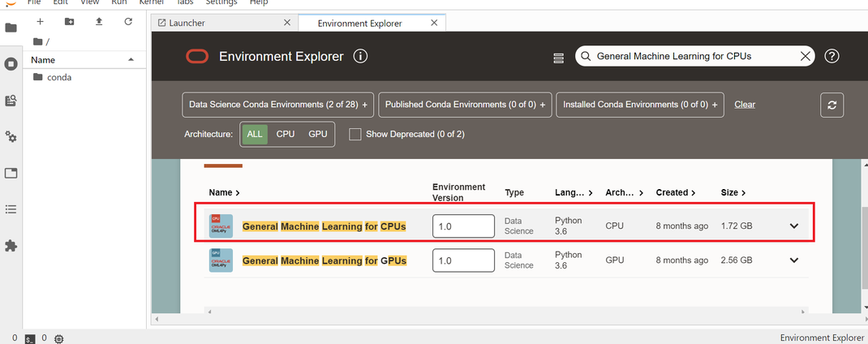Open General Machine Learning for CPUs name
This screenshot has width=868, height=344.
click(324, 226)
